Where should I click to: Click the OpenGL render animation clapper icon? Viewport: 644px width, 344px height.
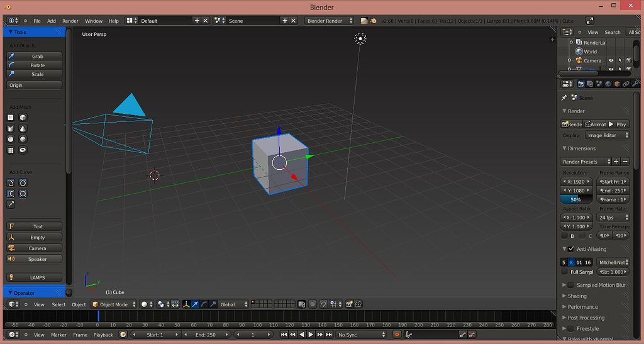pos(358,304)
